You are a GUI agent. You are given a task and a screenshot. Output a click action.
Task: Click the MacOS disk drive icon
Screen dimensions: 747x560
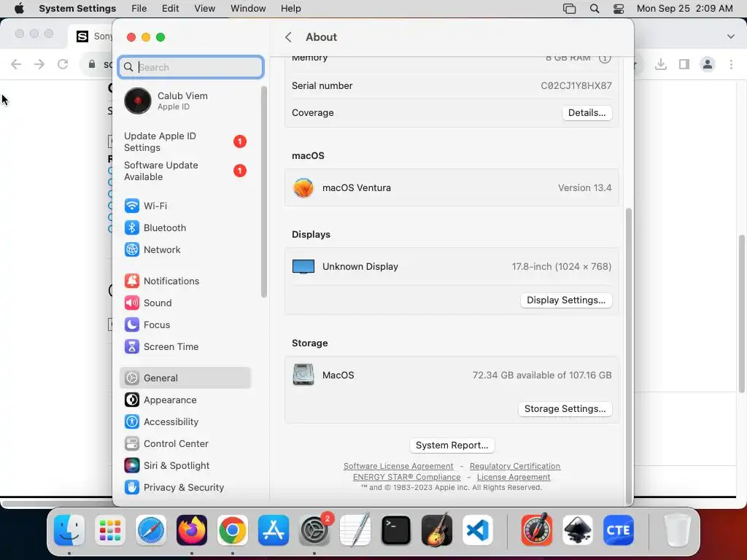click(x=303, y=375)
